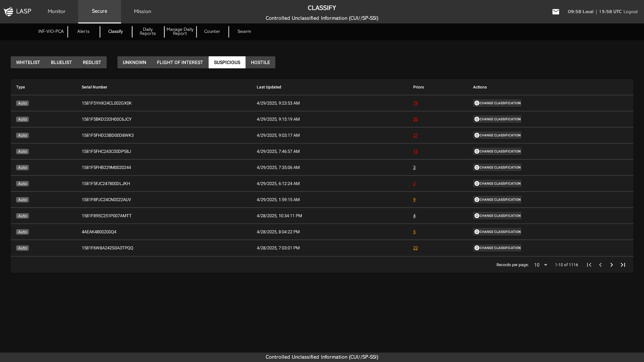Select the HOSTILE classification filter
This screenshot has width=644, height=362.
(260, 63)
